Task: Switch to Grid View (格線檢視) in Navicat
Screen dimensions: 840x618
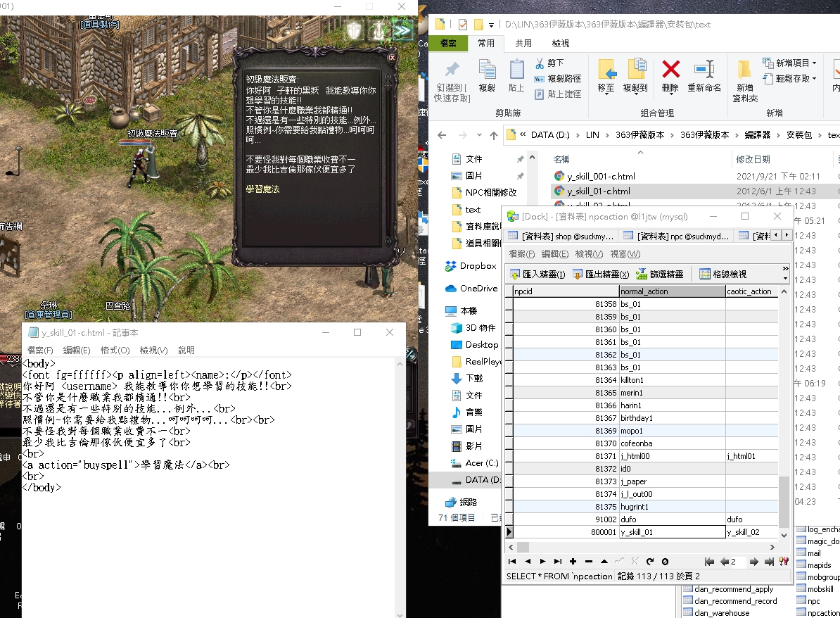Action: click(x=723, y=275)
